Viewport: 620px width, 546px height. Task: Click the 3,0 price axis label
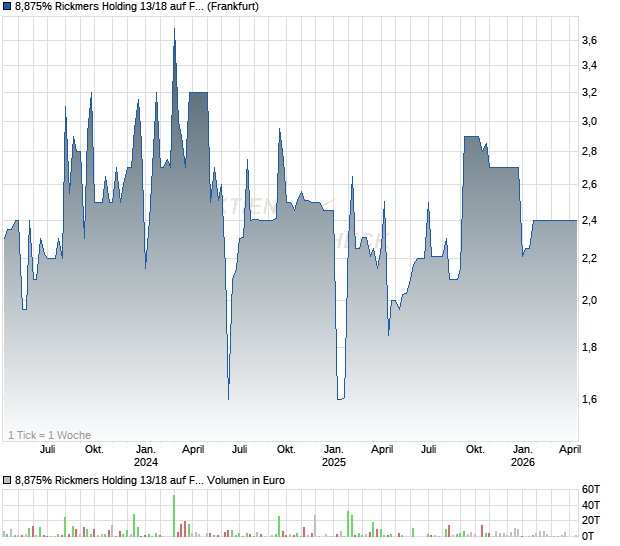pos(589,121)
